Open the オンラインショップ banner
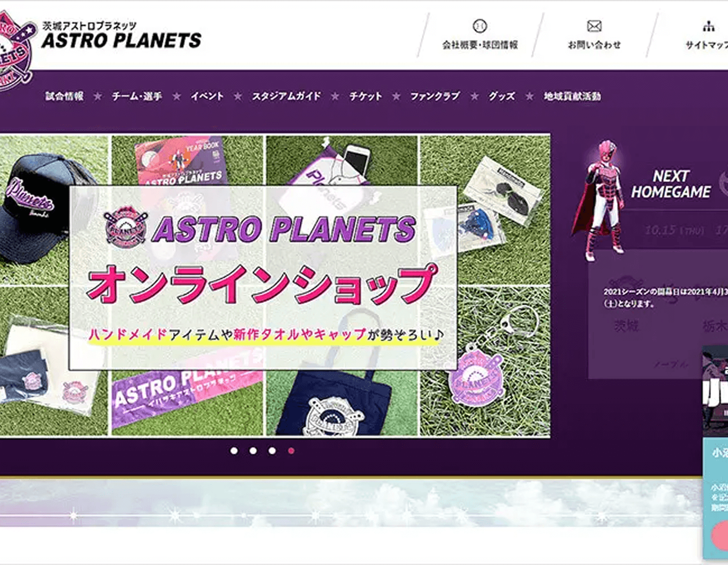Image resolution: width=728 pixels, height=565 pixels. pyautogui.click(x=263, y=286)
